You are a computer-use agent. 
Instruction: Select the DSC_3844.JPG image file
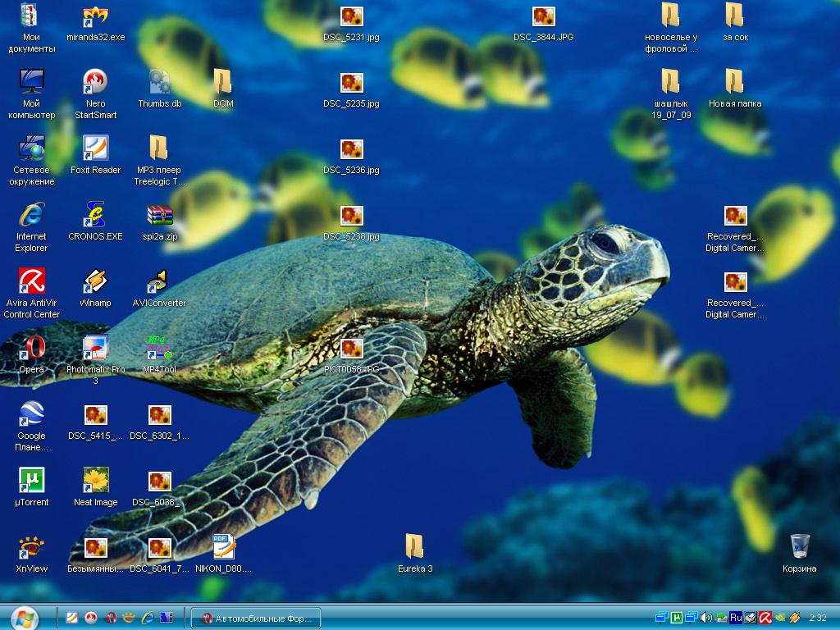543,16
